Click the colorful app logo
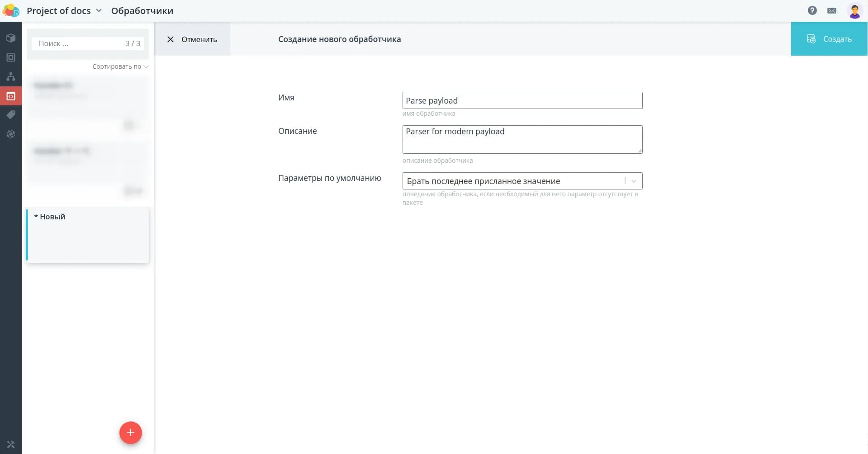The height and width of the screenshot is (454, 868). point(11,10)
